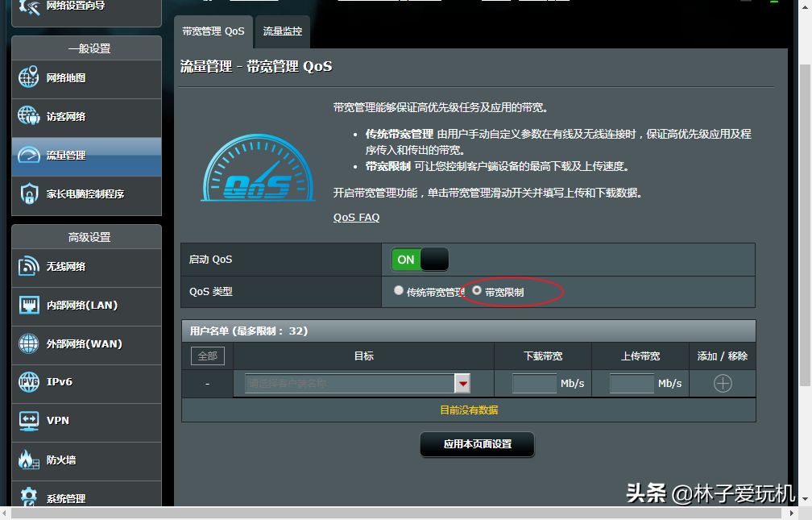Click the 下载带宽 Mb/s input field

click(x=534, y=384)
